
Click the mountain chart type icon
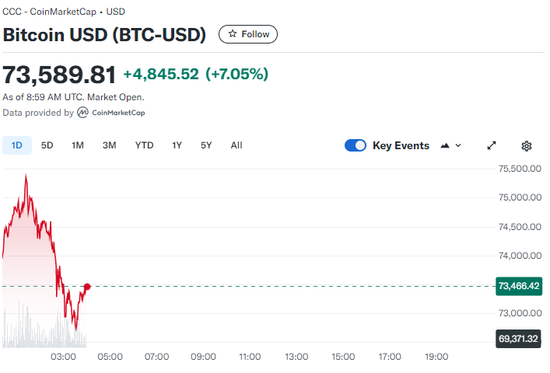click(445, 146)
